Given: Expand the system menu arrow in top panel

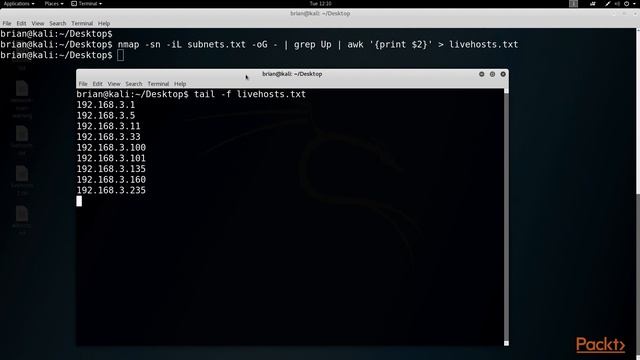Looking at the screenshot, I should 635,4.
